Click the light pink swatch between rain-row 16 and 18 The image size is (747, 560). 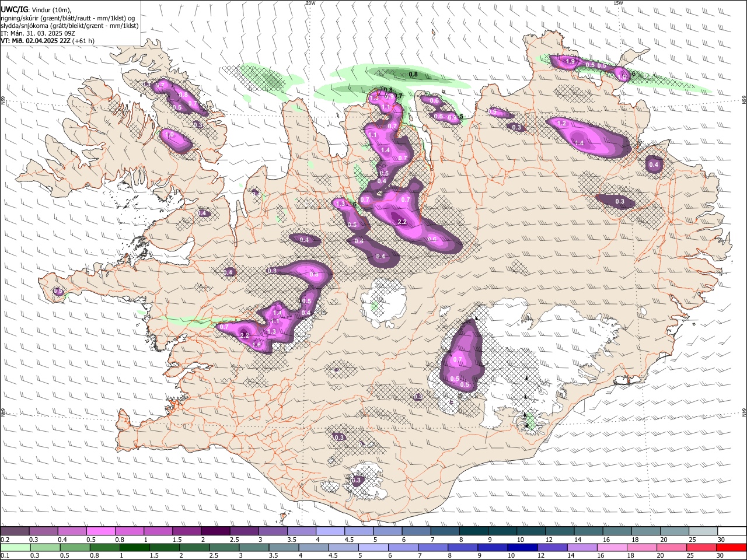click(612, 547)
